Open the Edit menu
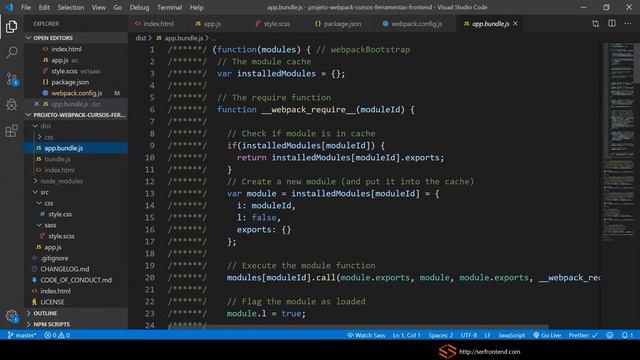640x360 pixels. tap(44, 7)
